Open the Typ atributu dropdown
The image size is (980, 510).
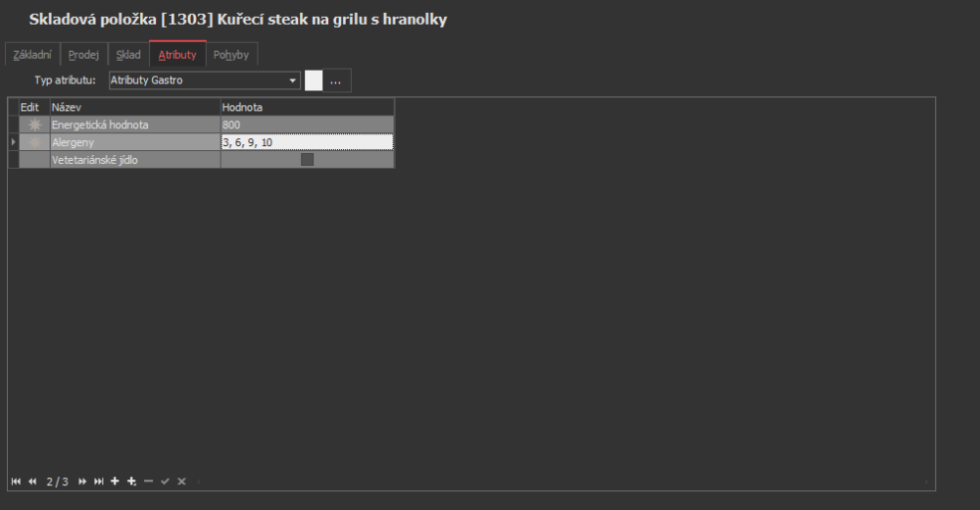point(293,80)
